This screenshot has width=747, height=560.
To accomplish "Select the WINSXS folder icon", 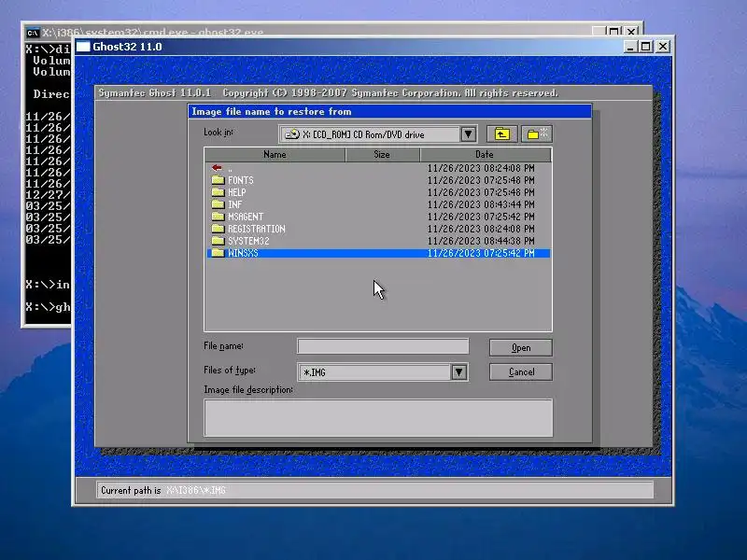I will coord(218,253).
